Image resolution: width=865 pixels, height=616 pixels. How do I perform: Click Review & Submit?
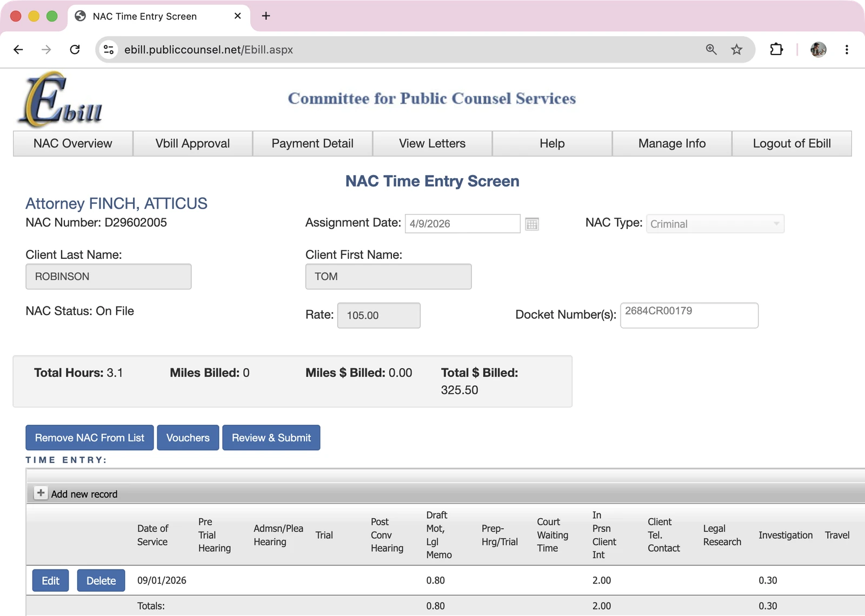[x=271, y=438]
